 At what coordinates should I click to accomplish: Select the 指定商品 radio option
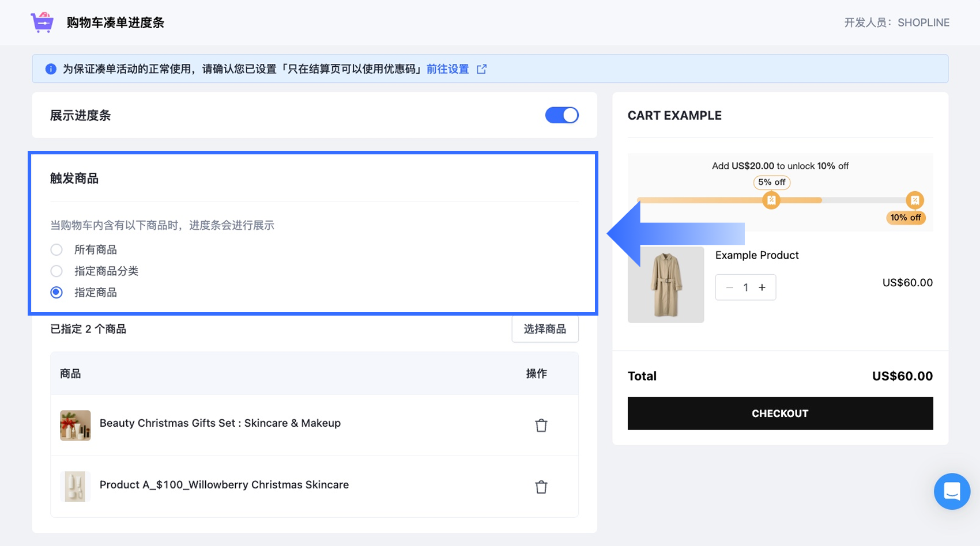pyautogui.click(x=56, y=293)
